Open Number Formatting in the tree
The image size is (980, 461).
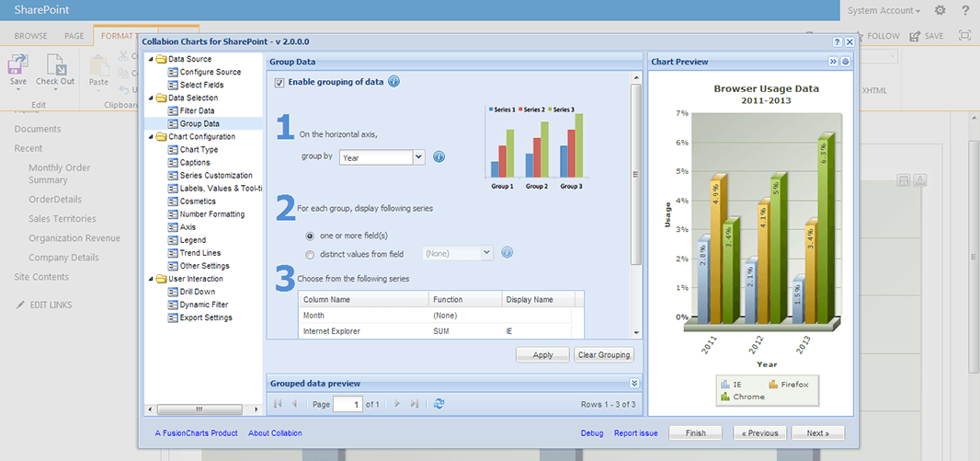coord(212,214)
